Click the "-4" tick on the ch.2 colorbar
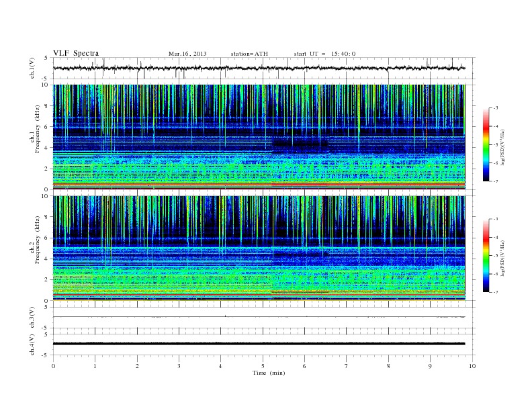 pos(496,237)
